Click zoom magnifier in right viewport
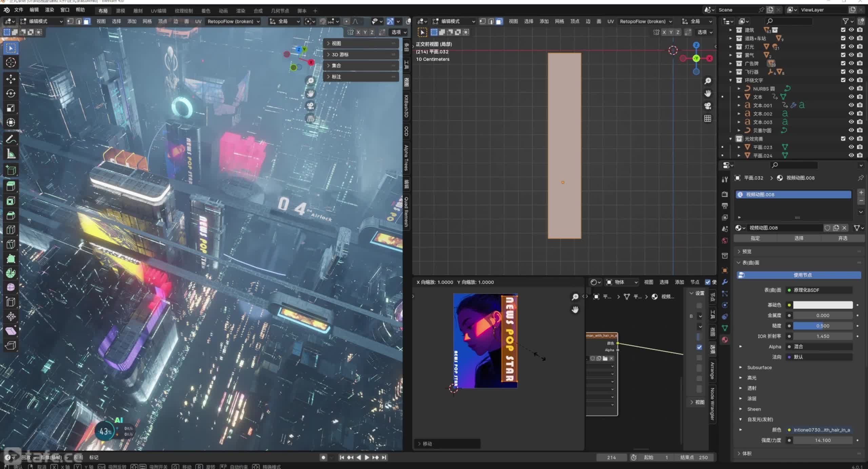This screenshot has width=868, height=469. 708,81
